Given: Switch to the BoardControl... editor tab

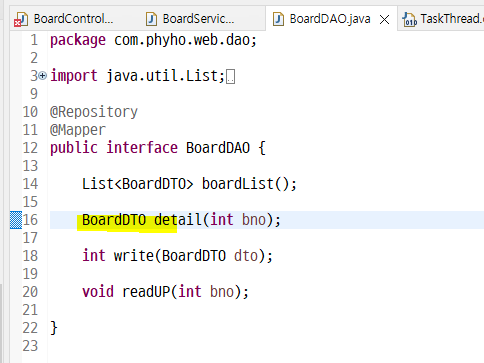Looking at the screenshot, I should point(63,19).
